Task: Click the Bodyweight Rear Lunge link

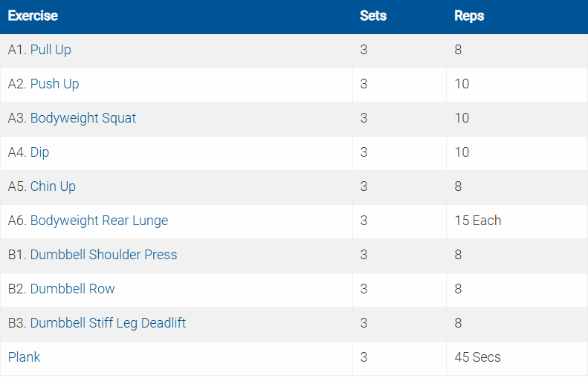Action: pos(99,221)
